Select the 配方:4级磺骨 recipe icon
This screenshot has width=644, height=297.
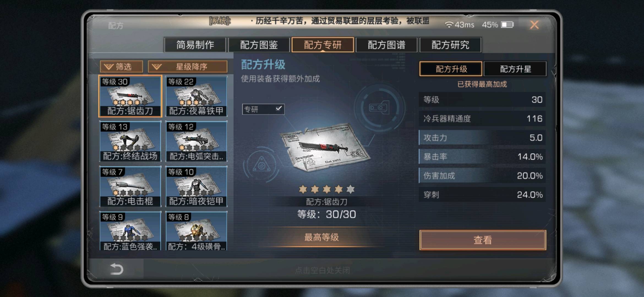(x=196, y=231)
